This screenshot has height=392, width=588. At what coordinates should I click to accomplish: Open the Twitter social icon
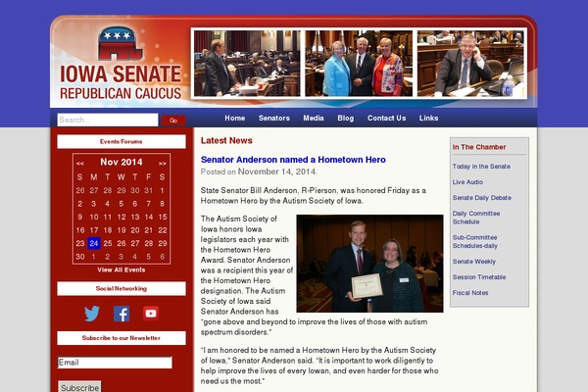click(92, 314)
